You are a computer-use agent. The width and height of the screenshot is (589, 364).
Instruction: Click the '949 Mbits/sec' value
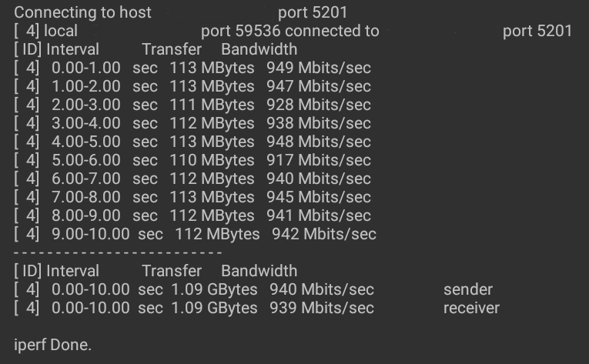click(x=319, y=68)
